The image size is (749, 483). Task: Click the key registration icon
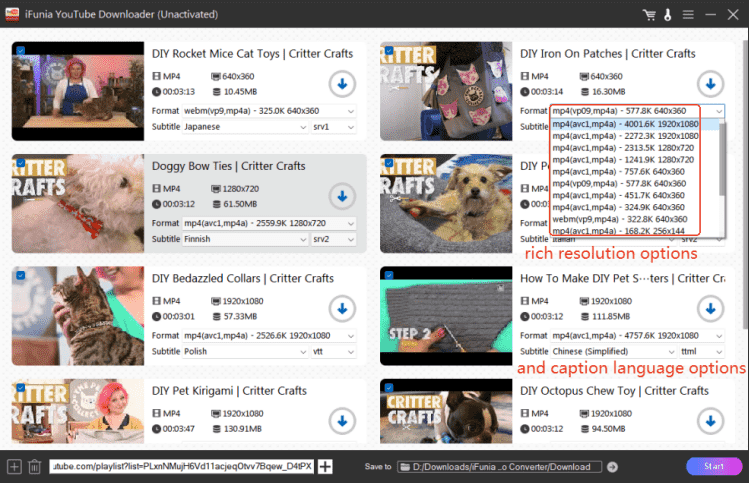tap(665, 15)
